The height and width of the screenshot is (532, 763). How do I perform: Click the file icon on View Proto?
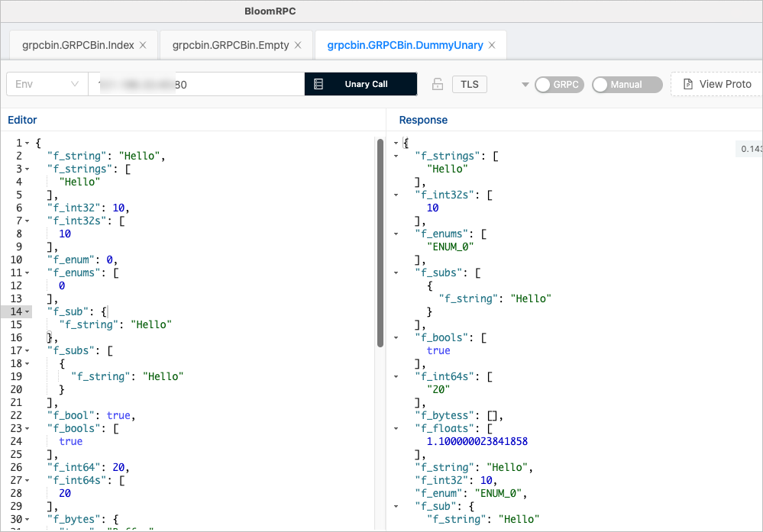tap(687, 85)
